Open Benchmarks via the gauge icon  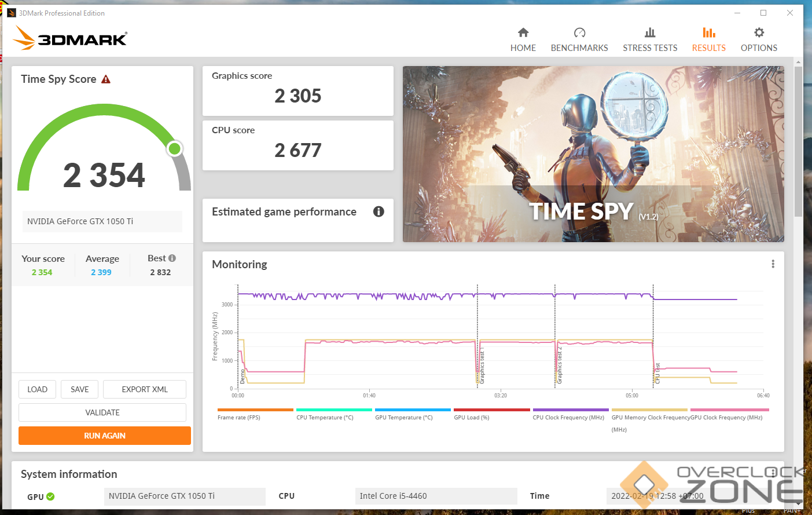(579, 32)
